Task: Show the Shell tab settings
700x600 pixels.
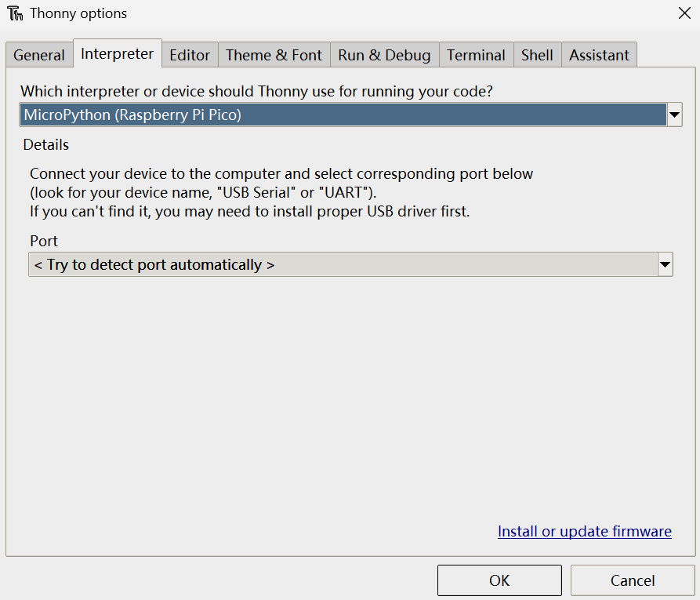Action: [x=537, y=55]
